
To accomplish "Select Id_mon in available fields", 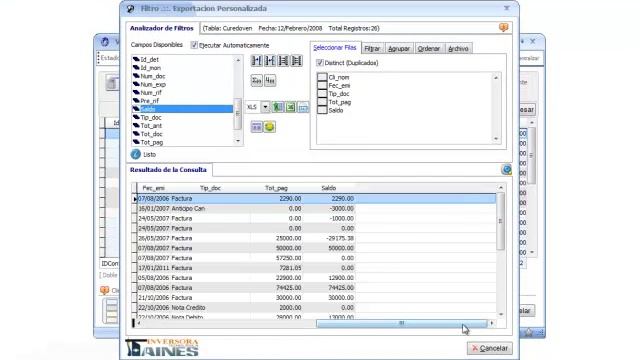I will click(150, 68).
